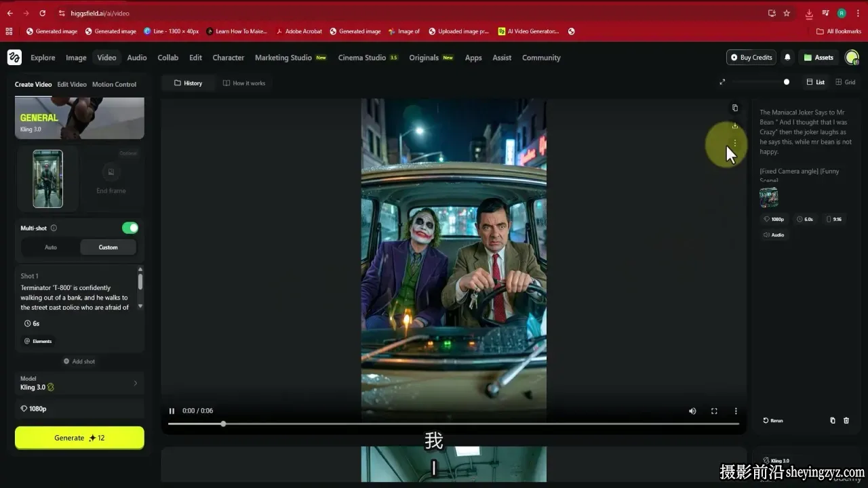
Task: Open the History tab
Action: coord(189,83)
